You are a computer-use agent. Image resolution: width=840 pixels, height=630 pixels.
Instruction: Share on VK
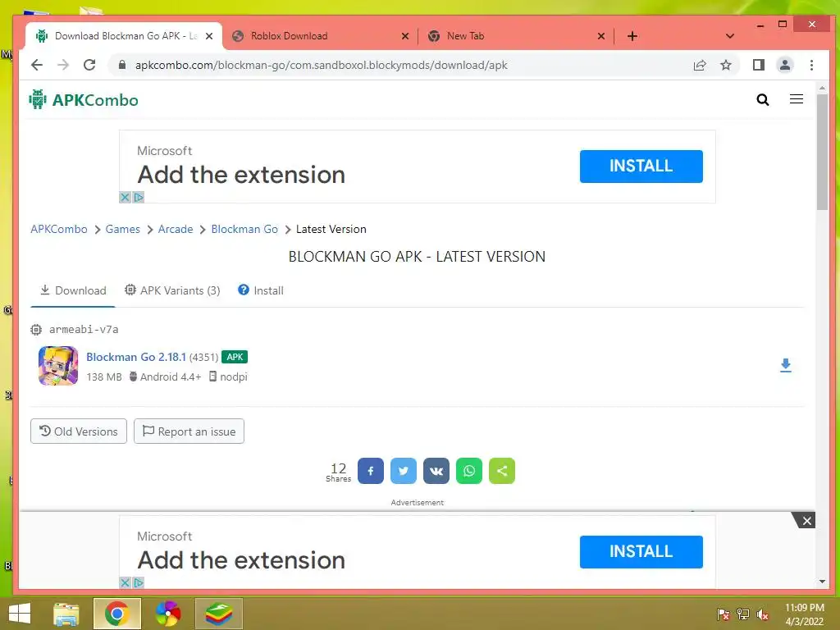(x=436, y=471)
